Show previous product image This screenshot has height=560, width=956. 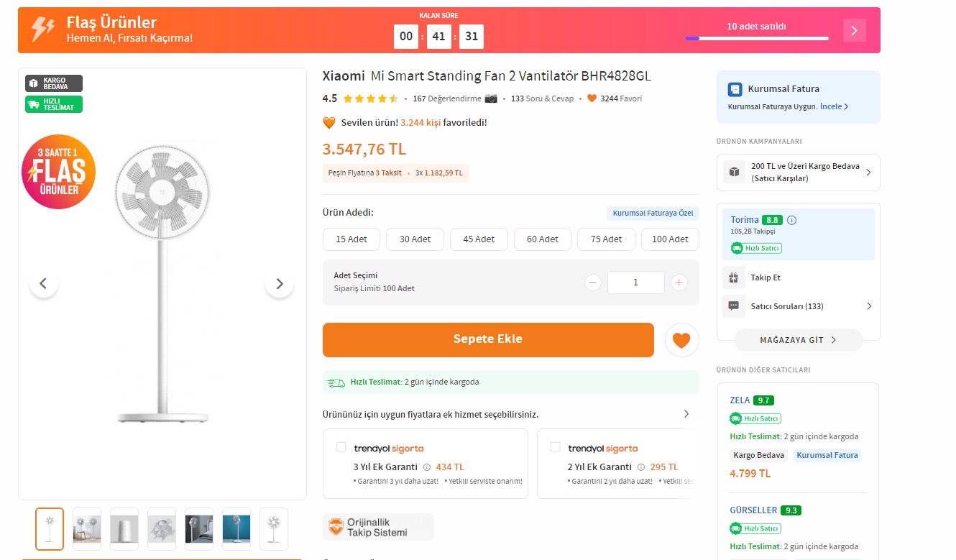pyautogui.click(x=44, y=283)
